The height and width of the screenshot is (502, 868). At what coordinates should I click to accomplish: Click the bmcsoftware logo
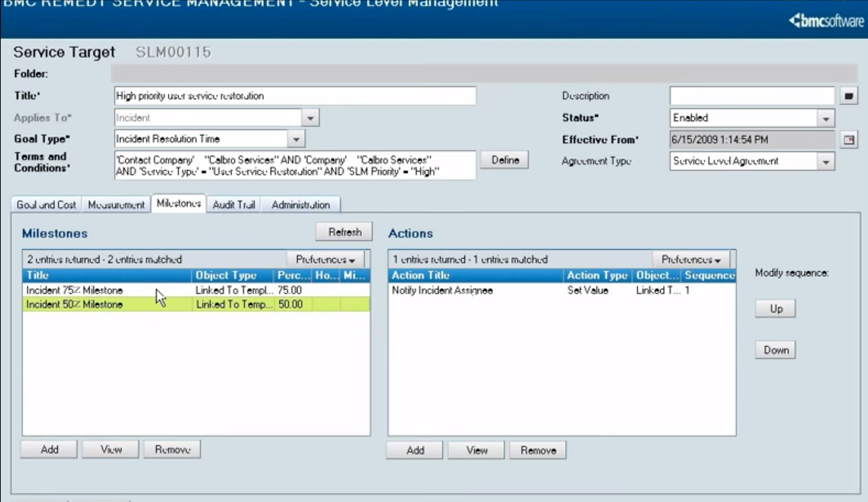(826, 21)
